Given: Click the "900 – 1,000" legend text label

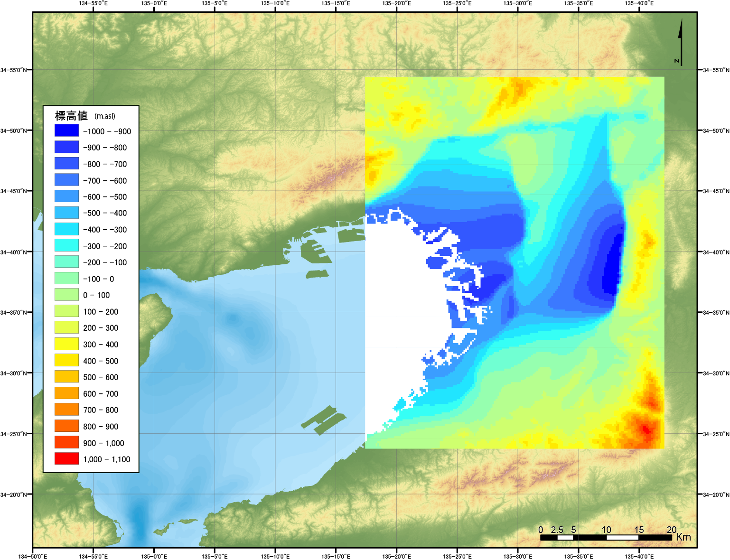Looking at the screenshot, I should point(103,443).
